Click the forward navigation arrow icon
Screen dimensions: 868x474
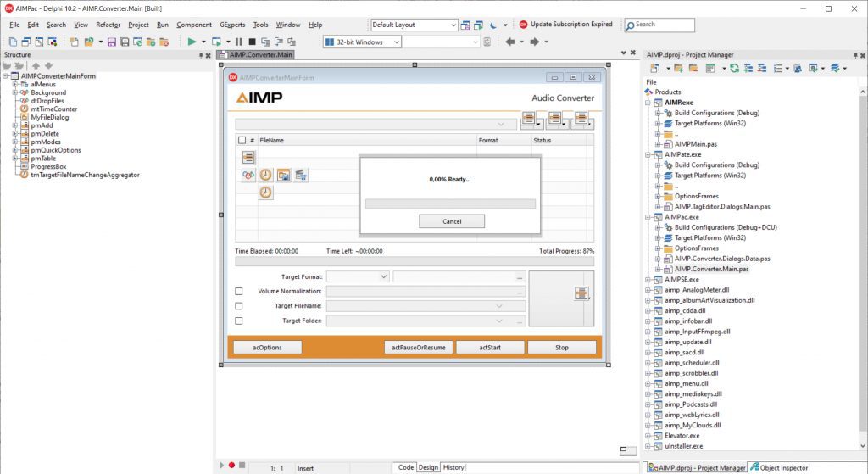click(x=534, y=42)
